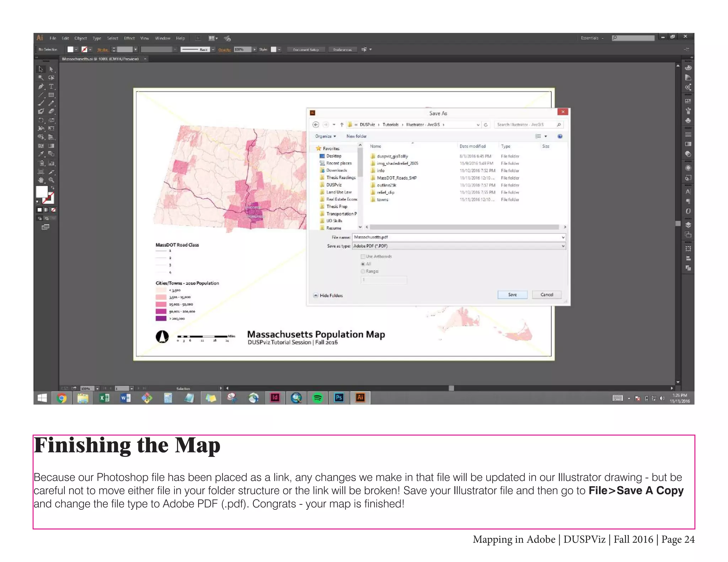The width and height of the screenshot is (728, 562).
Task: Go back in Save As dialog
Action: tap(316, 125)
